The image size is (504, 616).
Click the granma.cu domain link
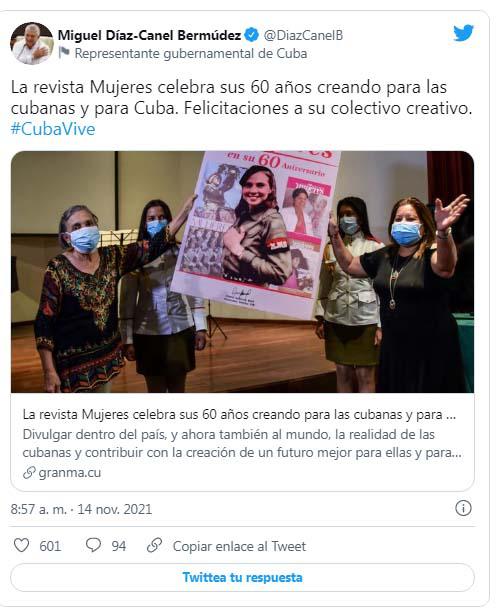coord(70,473)
